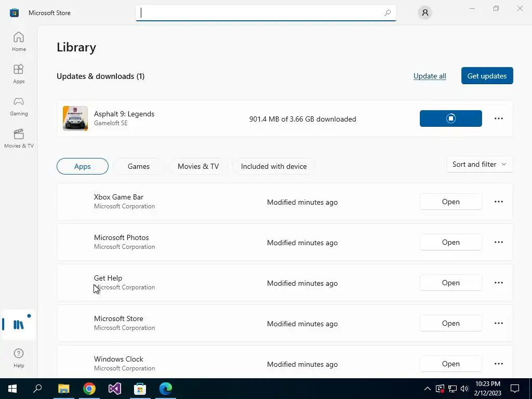This screenshot has width=532, height=399.
Task: Click the Microsoft Photos name
Action: coord(122,237)
